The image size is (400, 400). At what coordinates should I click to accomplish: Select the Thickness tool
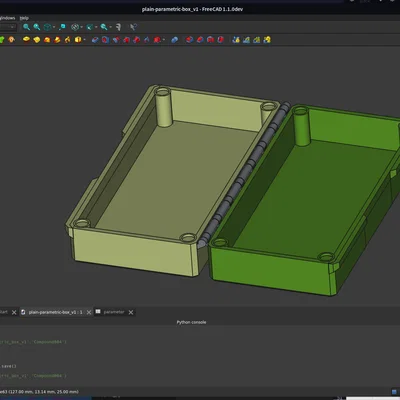pyautogui.click(x=220, y=40)
